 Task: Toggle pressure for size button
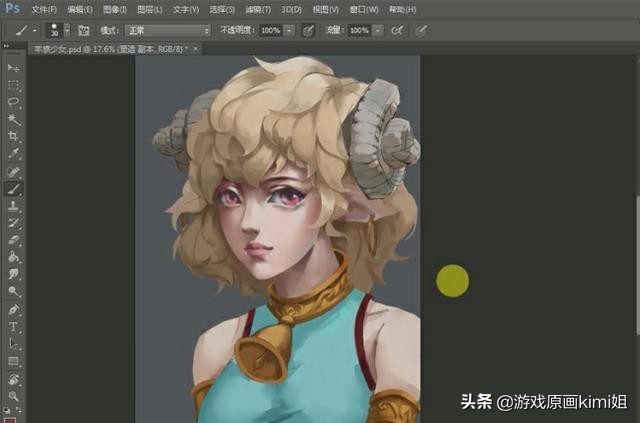tap(421, 31)
